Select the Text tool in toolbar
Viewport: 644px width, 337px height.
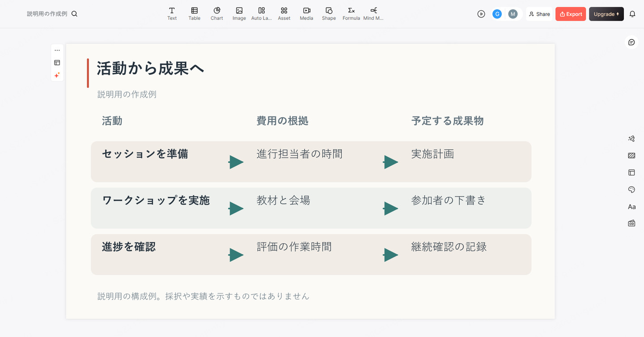(x=172, y=14)
